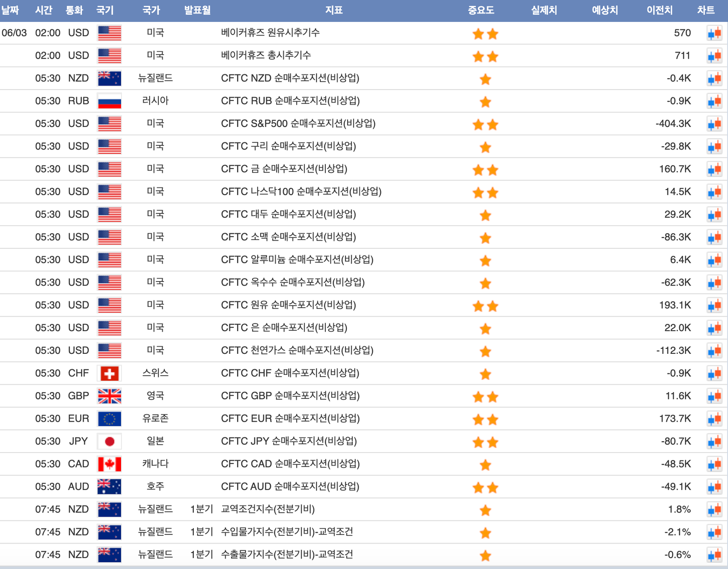
Task: Click the 지표 column header
Action: pyautogui.click(x=334, y=10)
